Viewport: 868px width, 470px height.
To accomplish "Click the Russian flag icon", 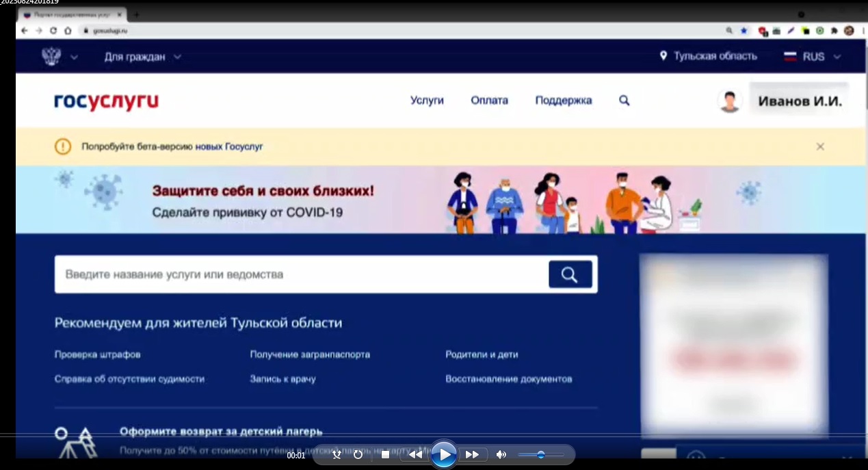I will [790, 57].
